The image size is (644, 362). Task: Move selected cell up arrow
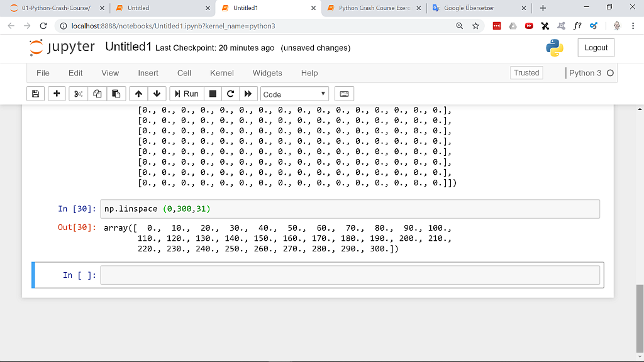tap(138, 94)
